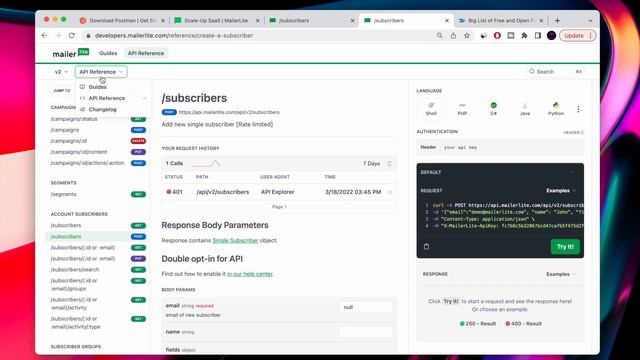Click the Search docs field
Viewport: 640px width, 360px height.
point(555,71)
